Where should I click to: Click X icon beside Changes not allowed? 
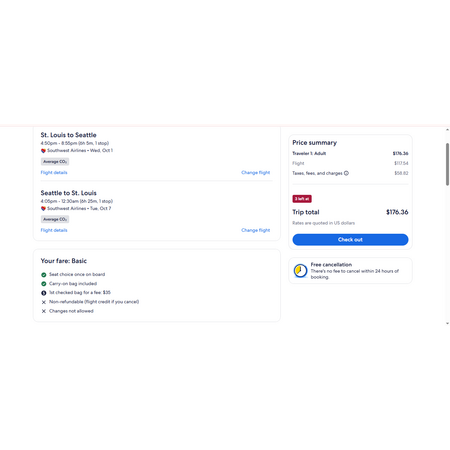(44, 311)
